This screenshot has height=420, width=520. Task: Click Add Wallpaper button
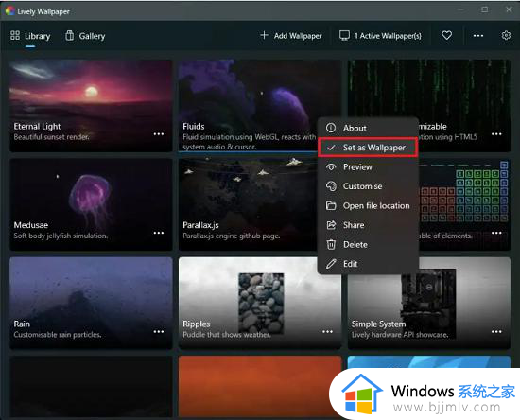click(291, 36)
